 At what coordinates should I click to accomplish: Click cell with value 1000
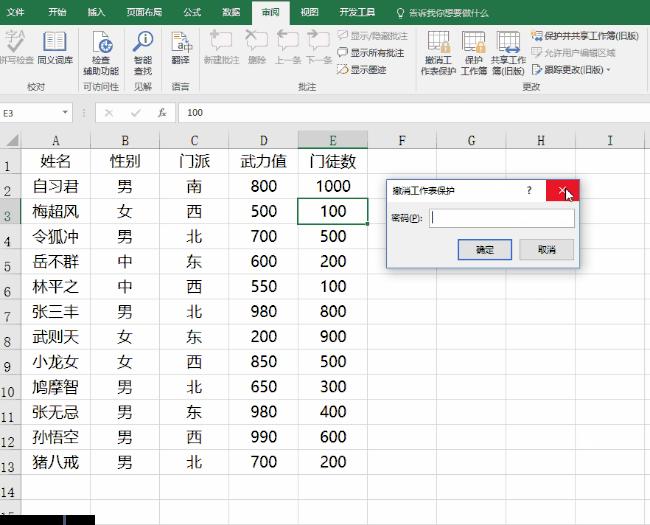point(333,186)
